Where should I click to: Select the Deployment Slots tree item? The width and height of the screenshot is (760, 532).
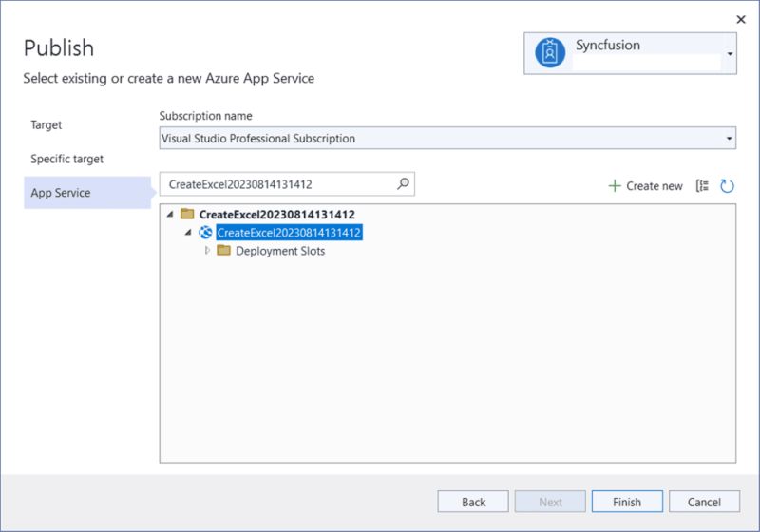pos(280,251)
